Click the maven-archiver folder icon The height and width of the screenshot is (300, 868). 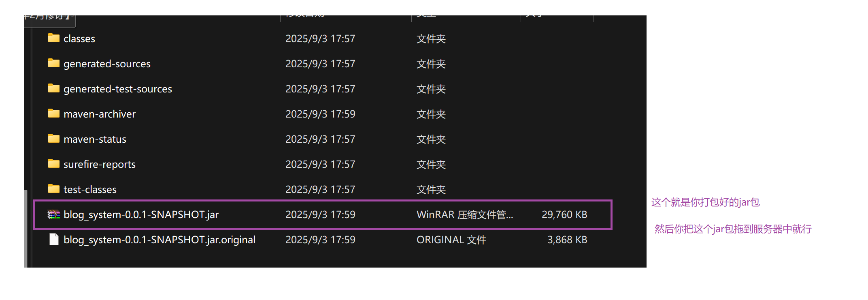54,114
